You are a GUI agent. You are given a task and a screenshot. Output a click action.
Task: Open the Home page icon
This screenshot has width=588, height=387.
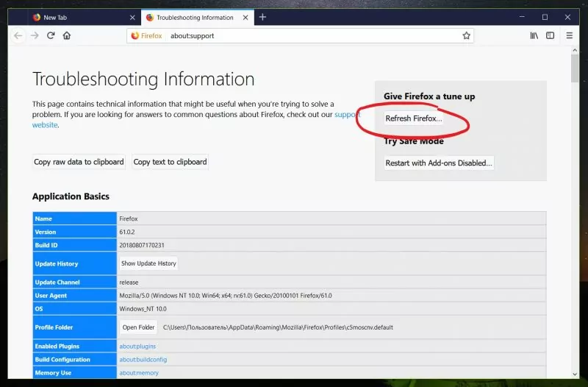67,35
